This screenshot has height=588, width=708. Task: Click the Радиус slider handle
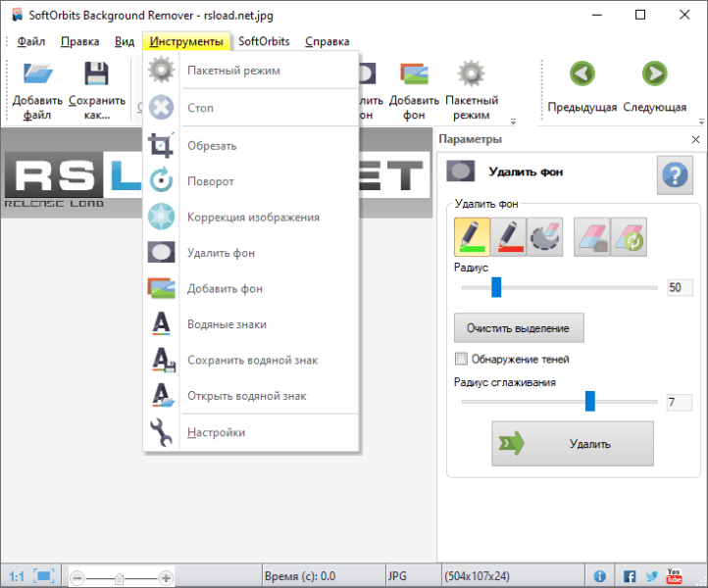coord(496,287)
